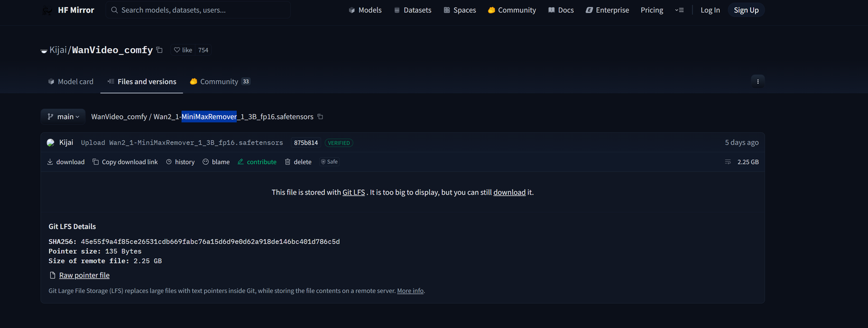This screenshot has height=328, width=868.
Task: Open the Git LFS link
Action: point(354,192)
